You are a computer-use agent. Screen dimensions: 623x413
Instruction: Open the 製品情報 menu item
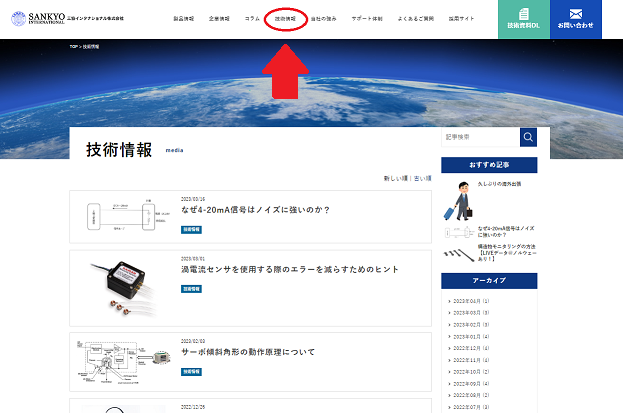click(x=184, y=19)
